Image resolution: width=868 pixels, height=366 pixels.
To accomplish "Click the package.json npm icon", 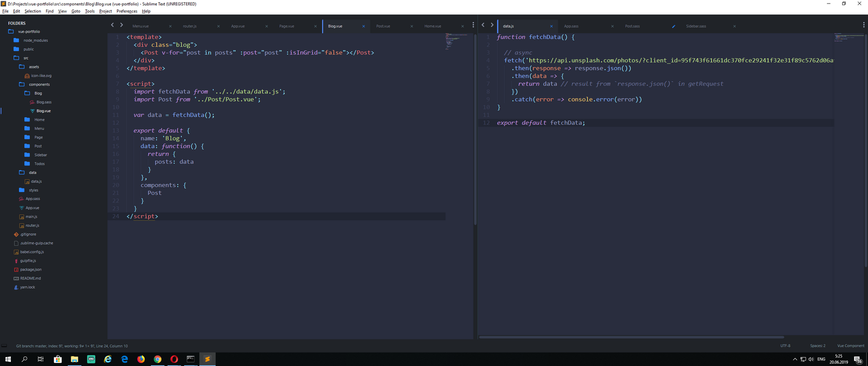I will 16,270.
